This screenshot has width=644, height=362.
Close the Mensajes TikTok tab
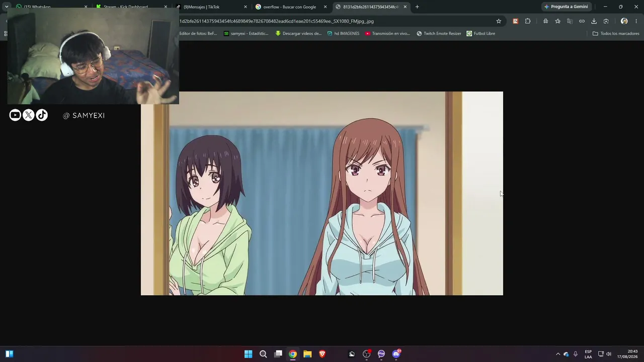[246, 7]
